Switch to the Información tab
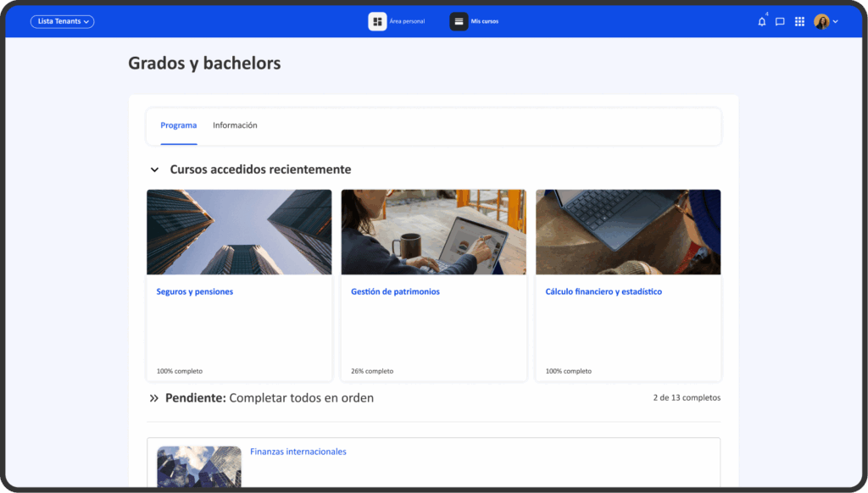The image size is (868, 493). (x=235, y=125)
